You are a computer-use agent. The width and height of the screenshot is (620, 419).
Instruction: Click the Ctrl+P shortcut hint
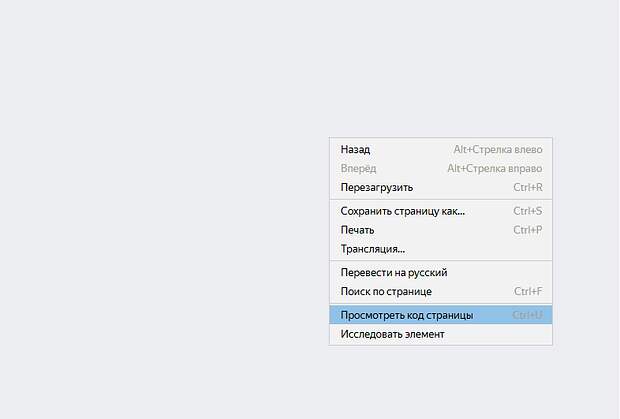pyautogui.click(x=527, y=230)
